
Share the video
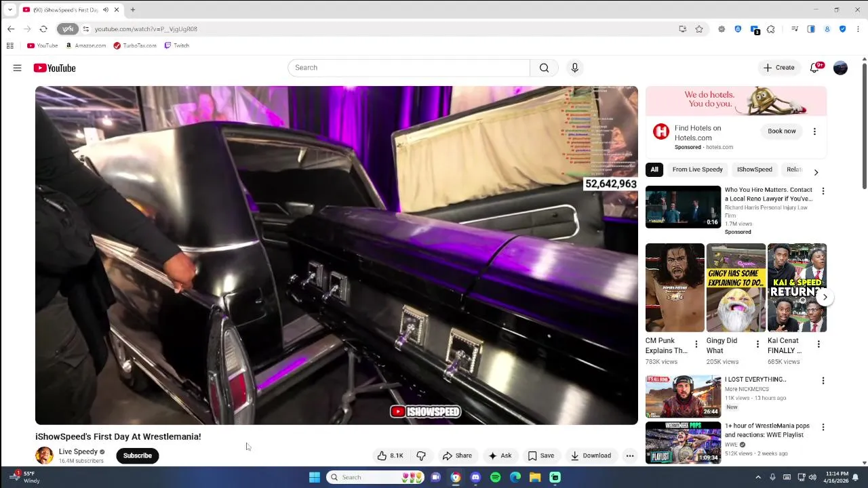point(457,455)
